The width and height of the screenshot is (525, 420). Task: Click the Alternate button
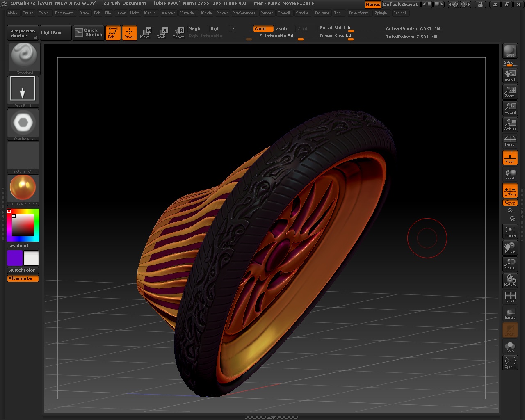[23, 278]
